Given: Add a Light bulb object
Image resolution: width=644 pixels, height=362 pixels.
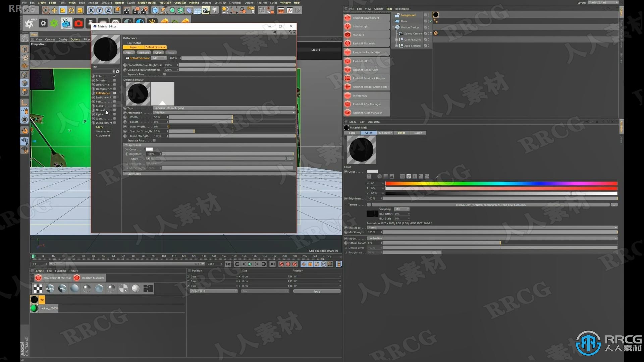Looking at the screenshot, I should (215, 10).
